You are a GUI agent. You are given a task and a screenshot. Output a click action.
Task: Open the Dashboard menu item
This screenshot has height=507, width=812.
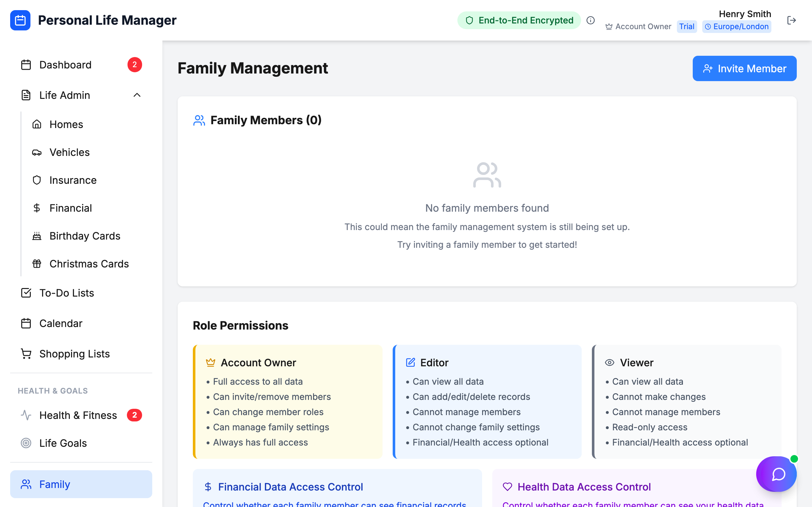[x=65, y=65]
